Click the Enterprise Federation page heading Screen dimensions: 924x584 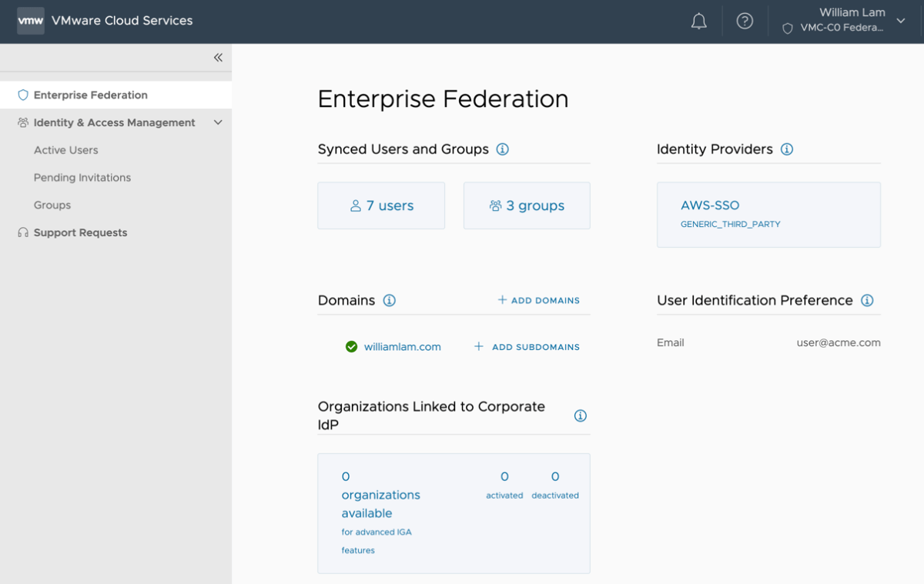(444, 99)
